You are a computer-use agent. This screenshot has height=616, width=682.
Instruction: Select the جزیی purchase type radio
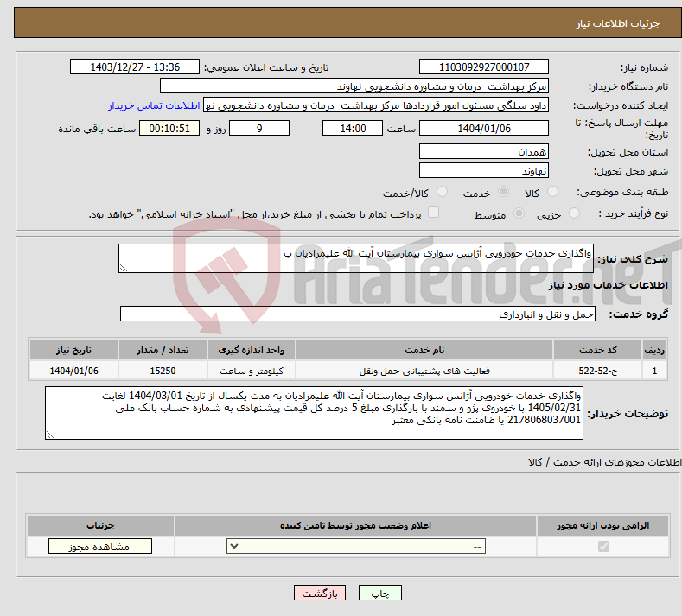click(574, 213)
